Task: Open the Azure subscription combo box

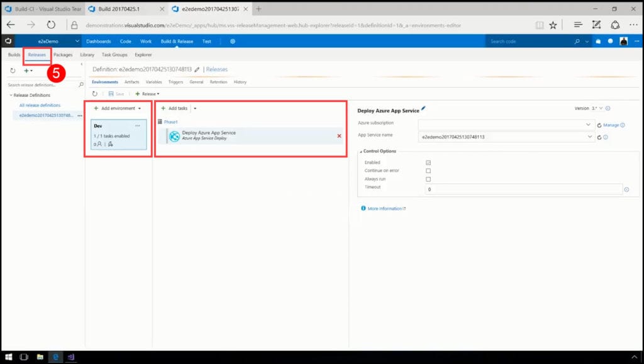Action: click(506, 125)
